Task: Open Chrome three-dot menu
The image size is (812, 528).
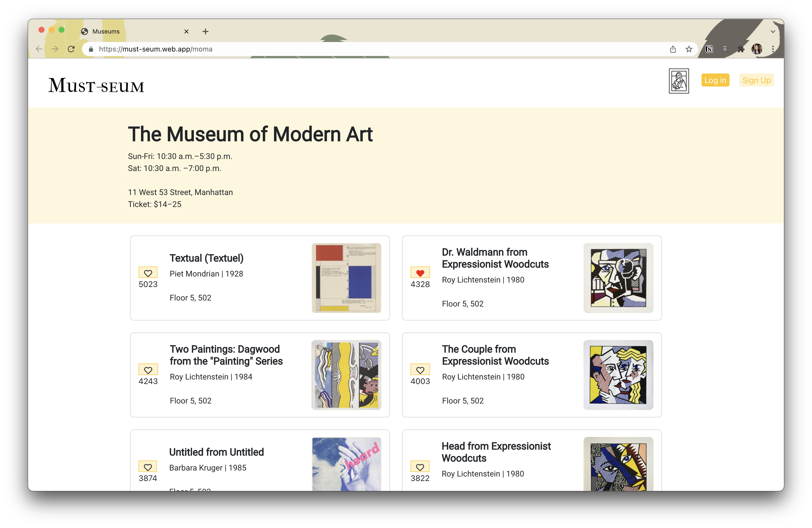Action: click(773, 49)
